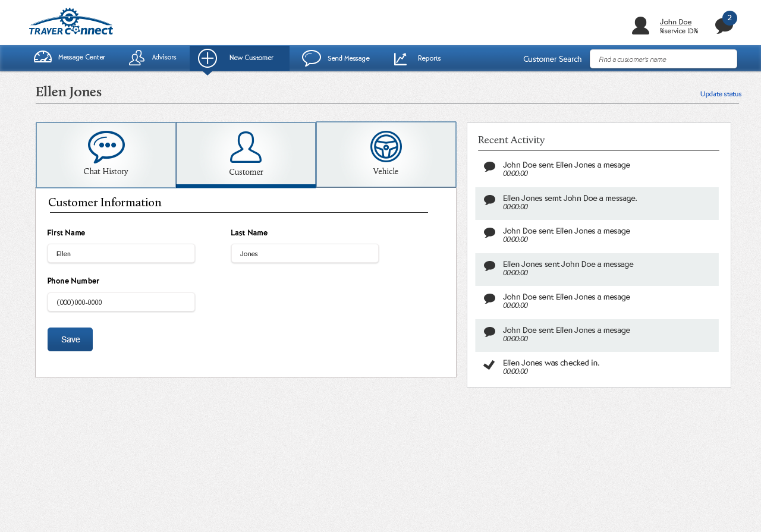Click the user avatar icon in header
The width and height of the screenshot is (761, 532).
pos(640,26)
